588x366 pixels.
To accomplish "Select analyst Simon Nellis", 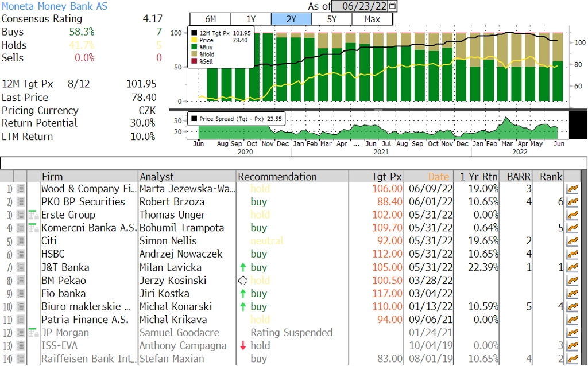I will coord(168,242).
